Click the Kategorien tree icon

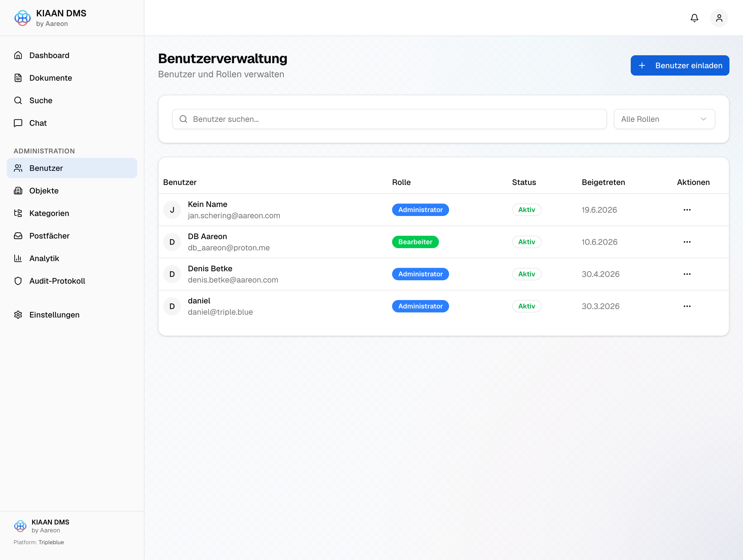point(18,213)
